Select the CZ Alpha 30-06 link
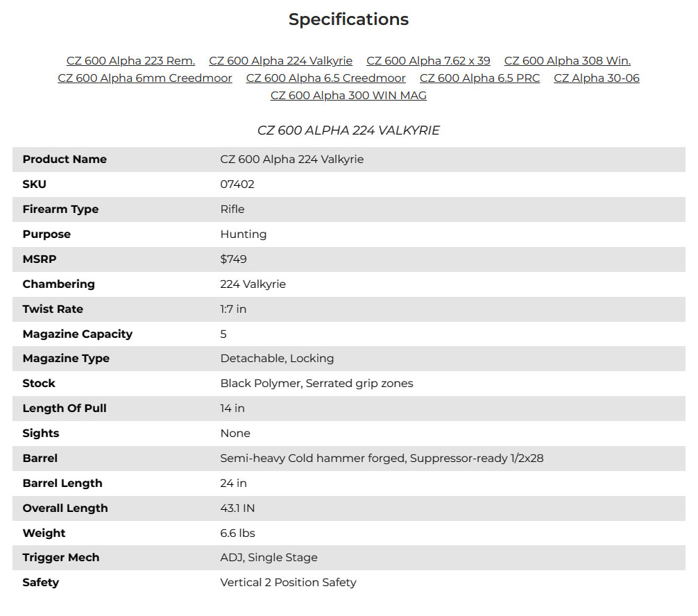 (x=596, y=78)
